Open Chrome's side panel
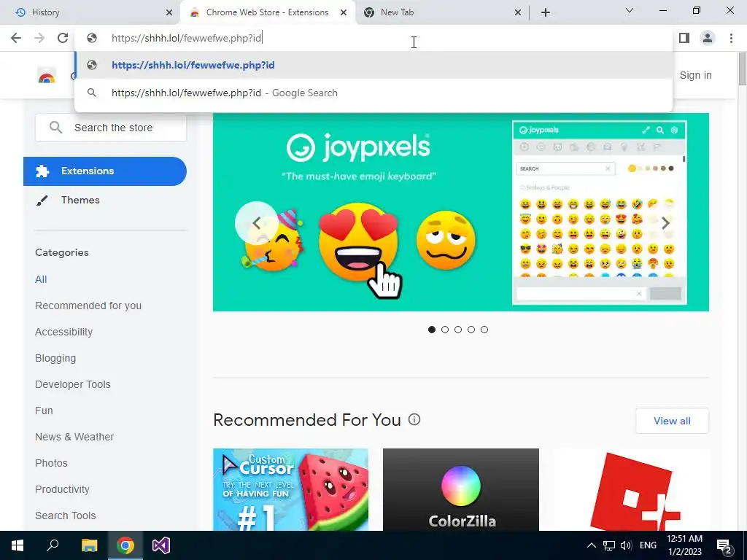The image size is (747, 560). coord(684,38)
